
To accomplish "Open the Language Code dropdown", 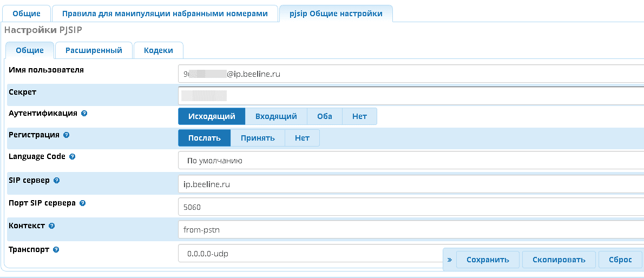I will [411, 161].
